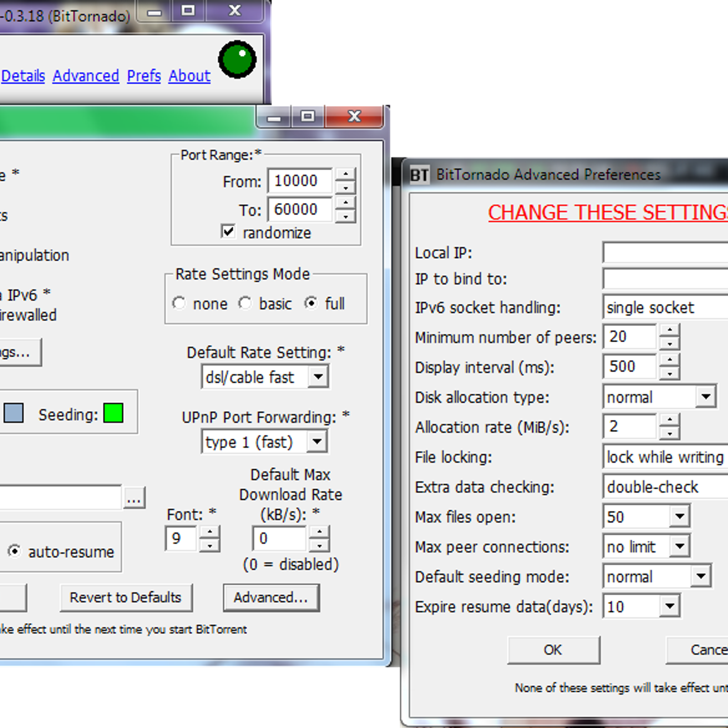Increase the Default Max Download Rate

(319, 532)
